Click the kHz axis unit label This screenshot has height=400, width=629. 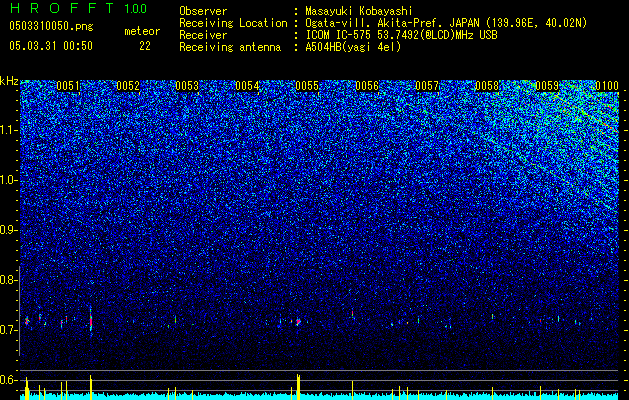tap(9, 81)
